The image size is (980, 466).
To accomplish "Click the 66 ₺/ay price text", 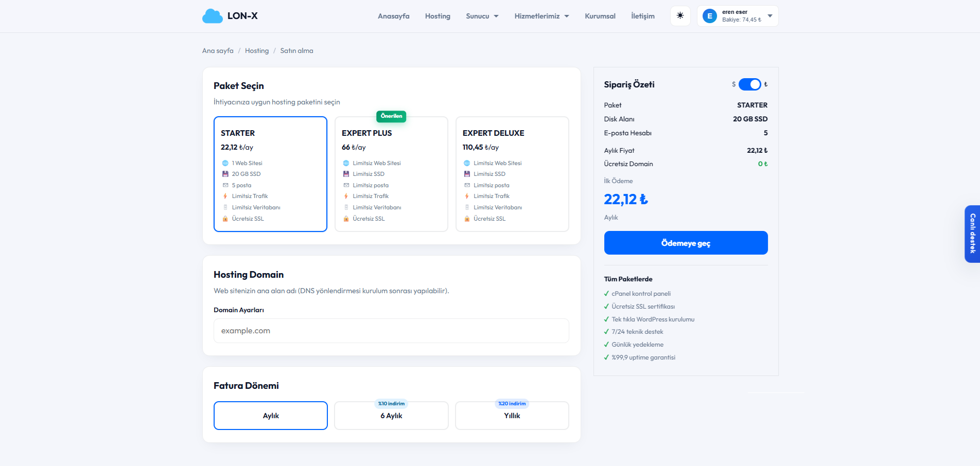I will point(354,147).
